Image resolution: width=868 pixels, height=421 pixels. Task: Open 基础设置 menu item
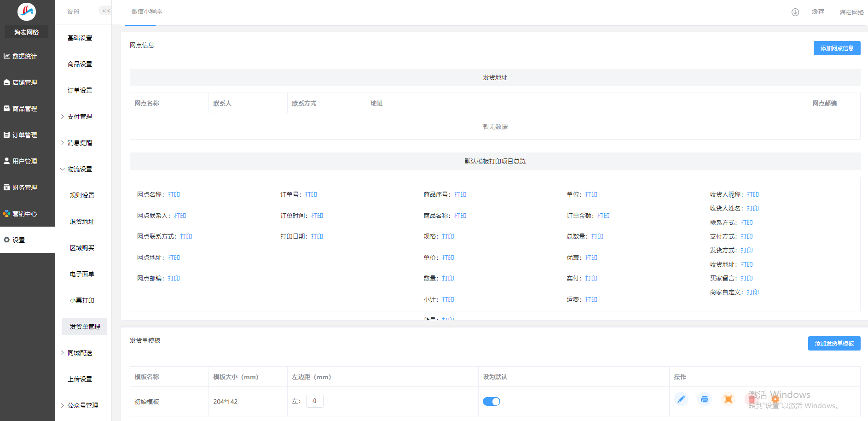click(80, 38)
